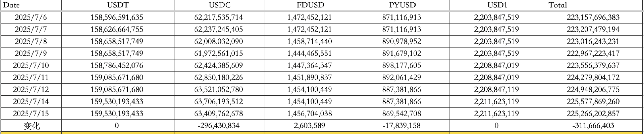
Task: Select the 2025/7/6 date cell
Action: (31, 17)
